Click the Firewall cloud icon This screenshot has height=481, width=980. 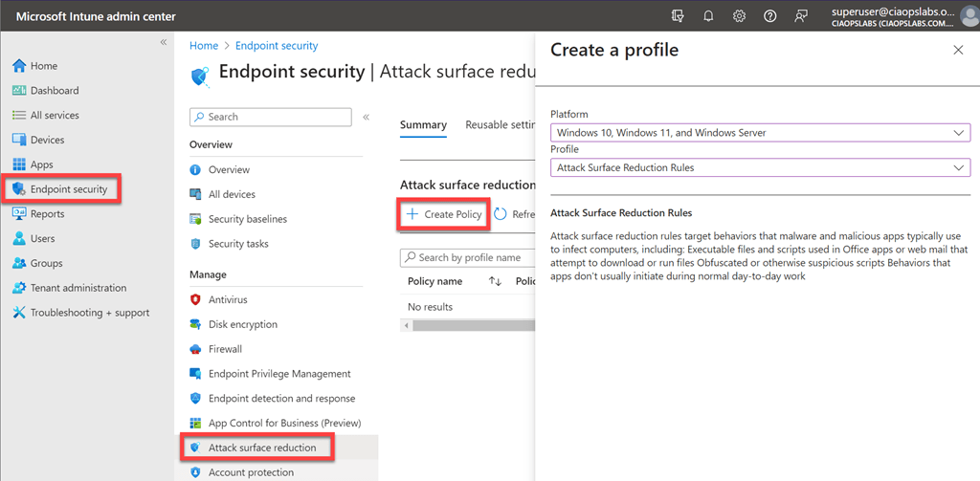point(195,349)
